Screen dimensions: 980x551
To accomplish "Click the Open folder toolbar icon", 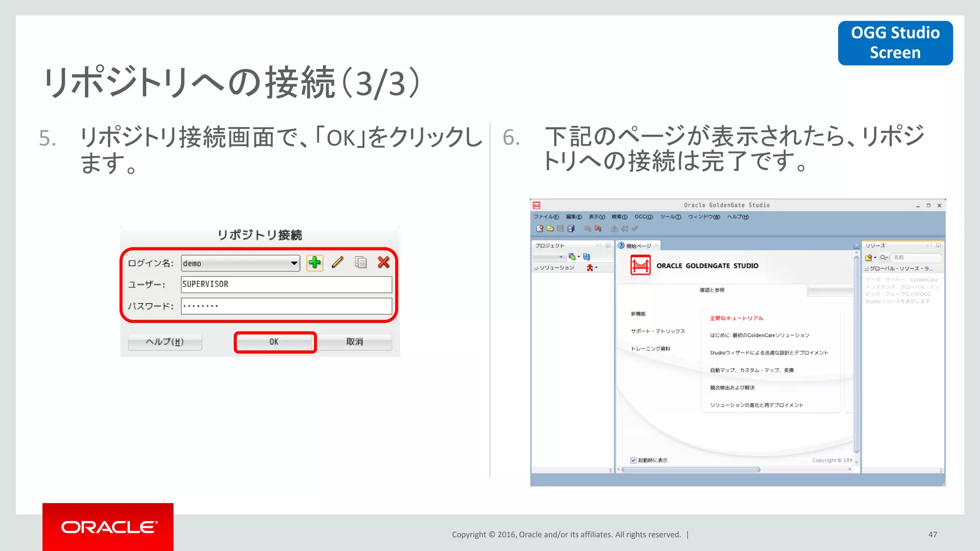I will pyautogui.click(x=550, y=229).
